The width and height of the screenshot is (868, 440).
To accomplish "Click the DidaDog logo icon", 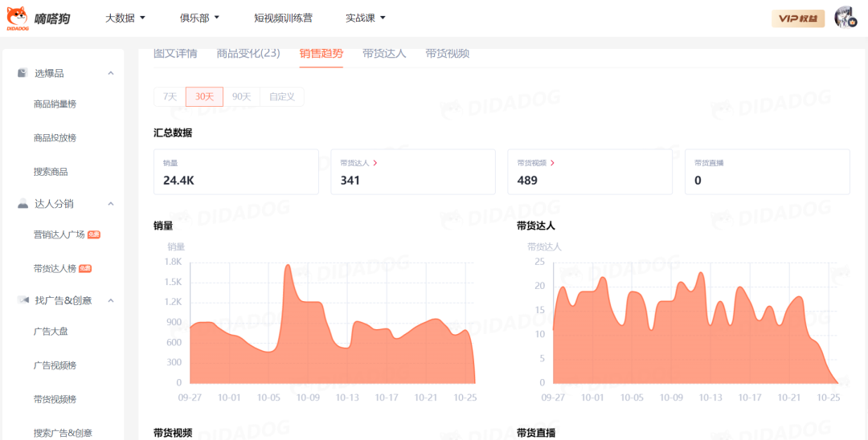I will 18,18.
